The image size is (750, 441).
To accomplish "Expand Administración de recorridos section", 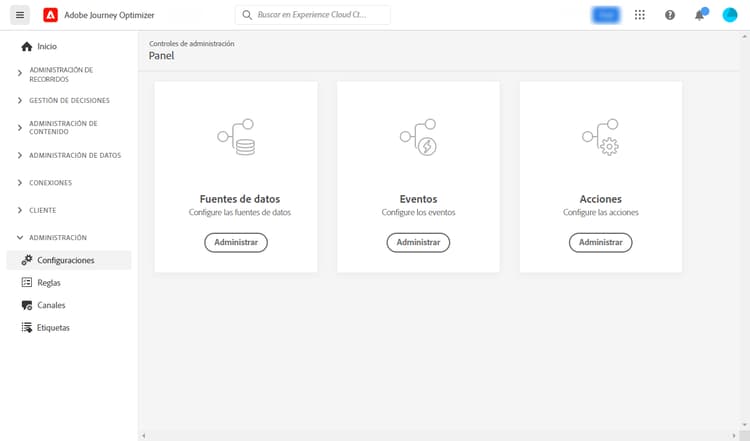I will [x=20, y=73].
